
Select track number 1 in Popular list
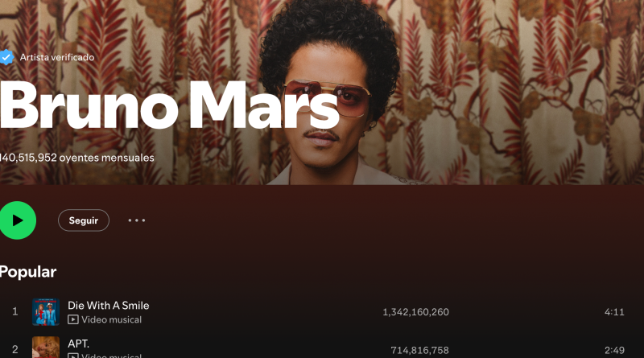click(x=15, y=311)
